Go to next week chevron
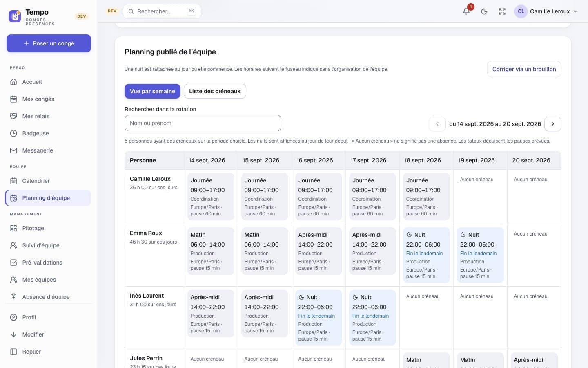 click(x=553, y=124)
